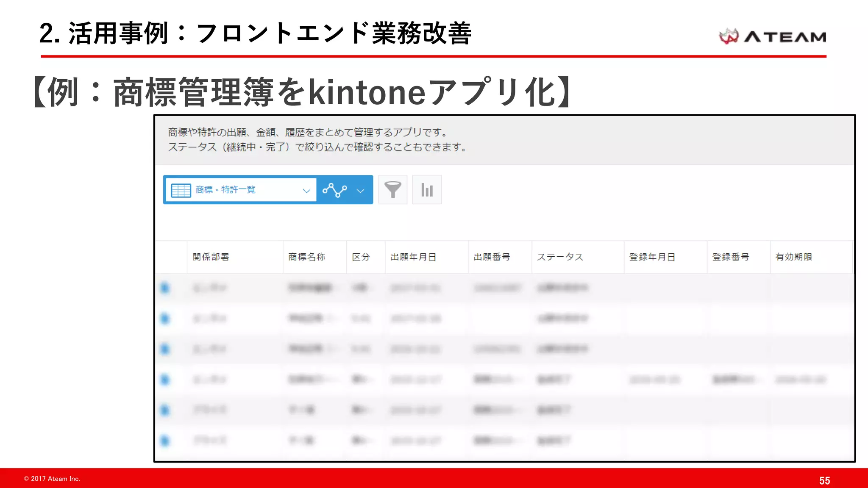The height and width of the screenshot is (488, 868).
Task: Open the bar chart aggregate button
Action: coord(427,190)
